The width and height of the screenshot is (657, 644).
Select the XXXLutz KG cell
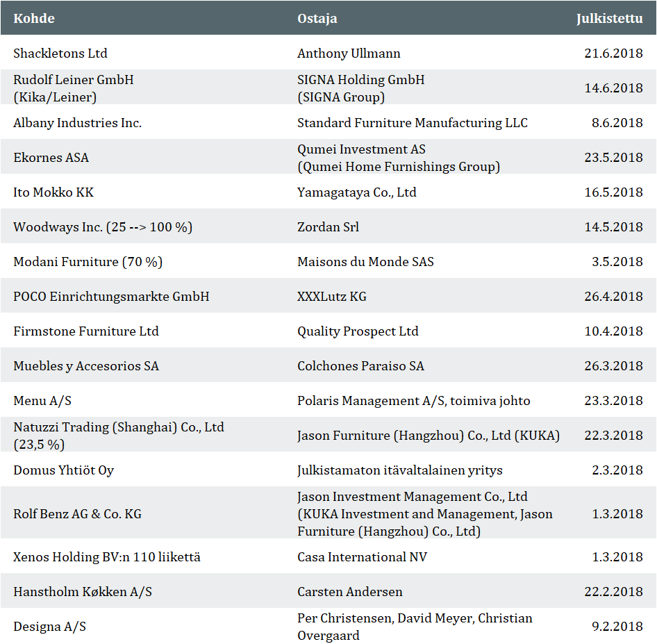click(332, 297)
